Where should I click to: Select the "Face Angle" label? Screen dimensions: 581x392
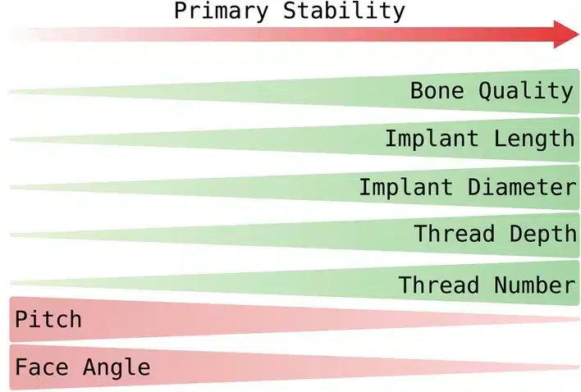82,367
